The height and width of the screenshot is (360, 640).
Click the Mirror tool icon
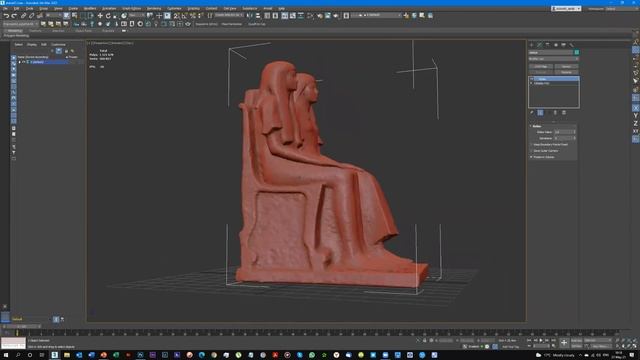point(250,16)
